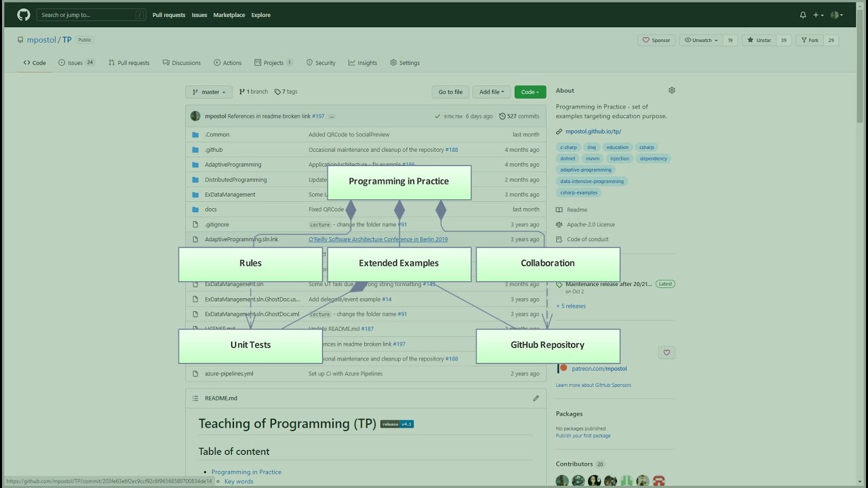Click the folder icon beside .Common
This screenshot has width=868, height=488.
pos(195,135)
